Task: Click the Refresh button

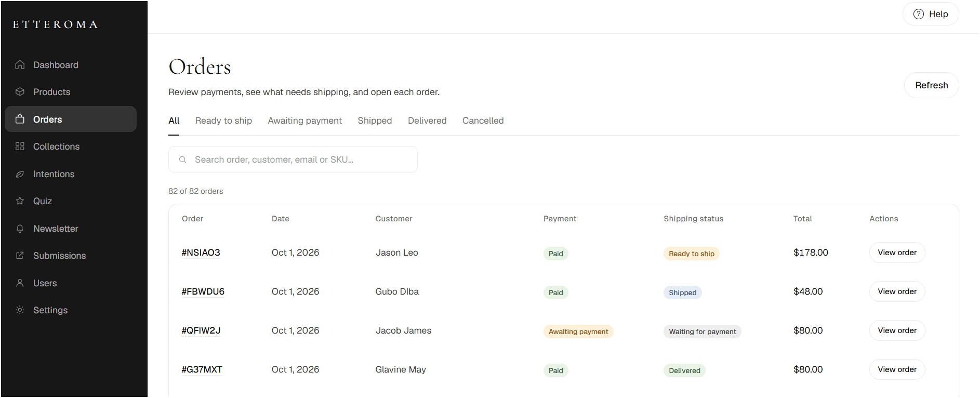Action: click(x=932, y=85)
